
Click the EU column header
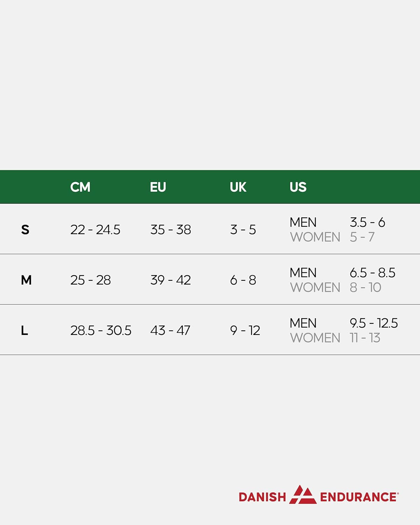pos(158,187)
